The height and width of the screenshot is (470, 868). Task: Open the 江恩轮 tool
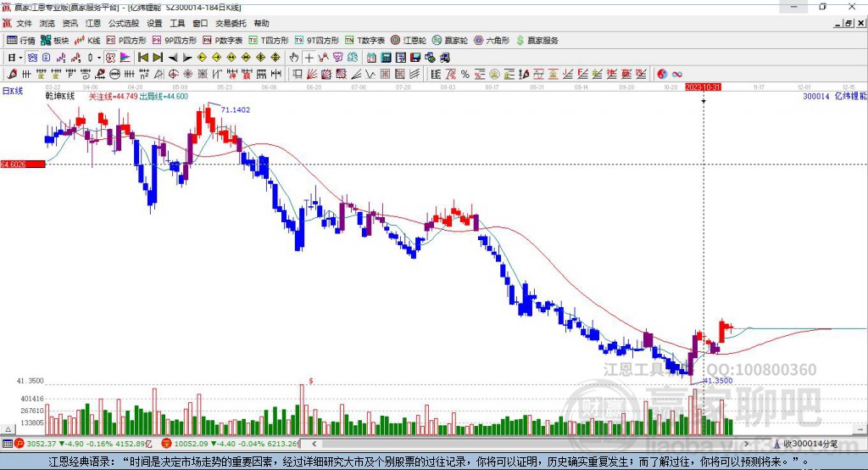pyautogui.click(x=409, y=41)
